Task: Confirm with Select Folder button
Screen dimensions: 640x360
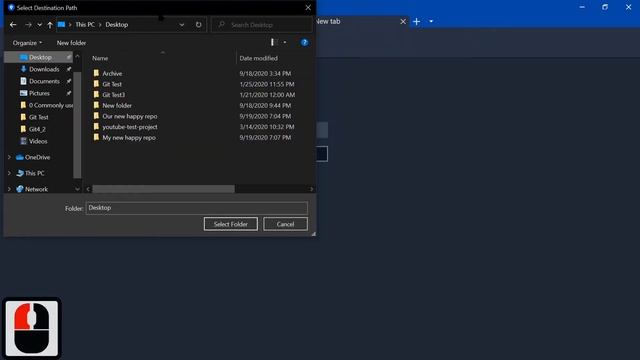Action: coord(231,224)
